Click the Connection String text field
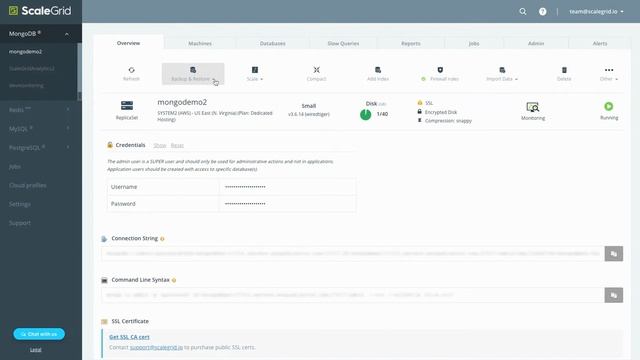 [353, 253]
